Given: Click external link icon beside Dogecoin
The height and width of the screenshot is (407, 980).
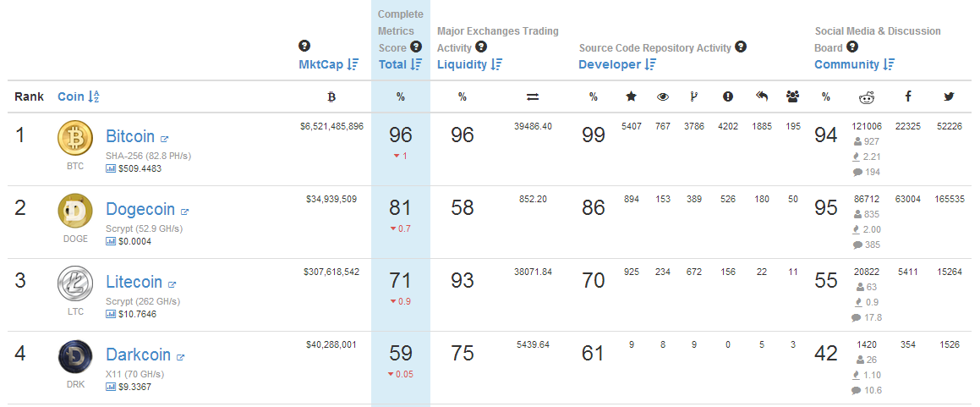Looking at the screenshot, I should tap(184, 212).
